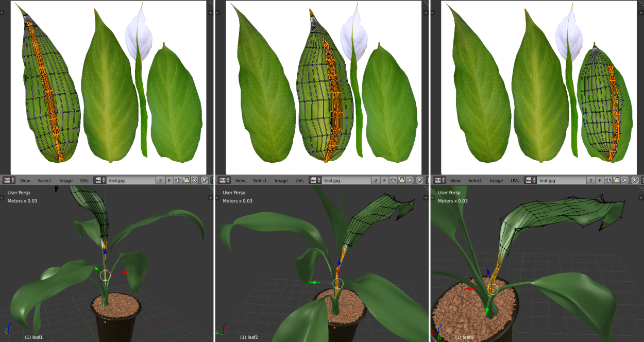The height and width of the screenshot is (342, 644).
Task: Open the Select menu in right editor
Action: point(475,181)
